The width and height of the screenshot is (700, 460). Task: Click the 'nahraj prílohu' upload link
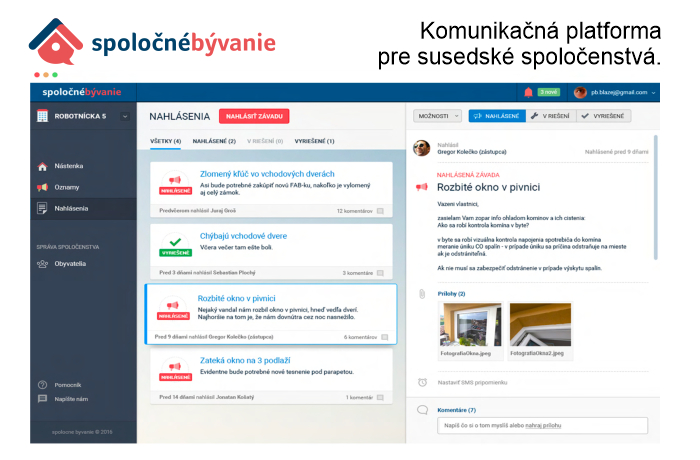coord(543,426)
